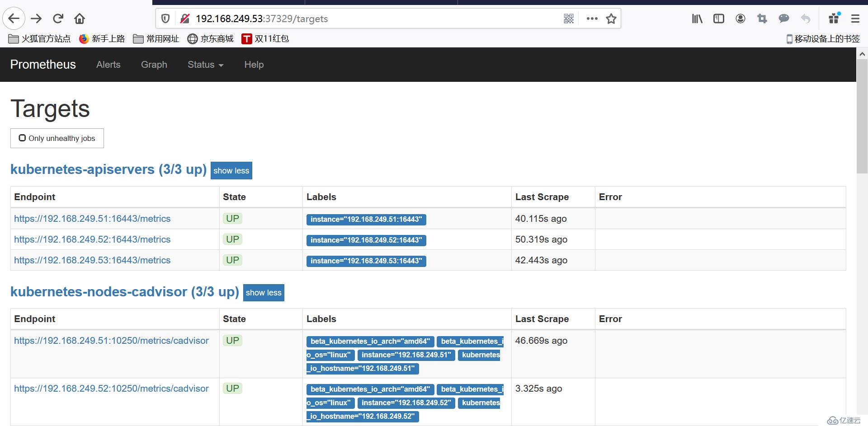Click the undo arrow toolbar icon
Image resolution: width=868 pixels, height=426 pixels.
(x=806, y=19)
